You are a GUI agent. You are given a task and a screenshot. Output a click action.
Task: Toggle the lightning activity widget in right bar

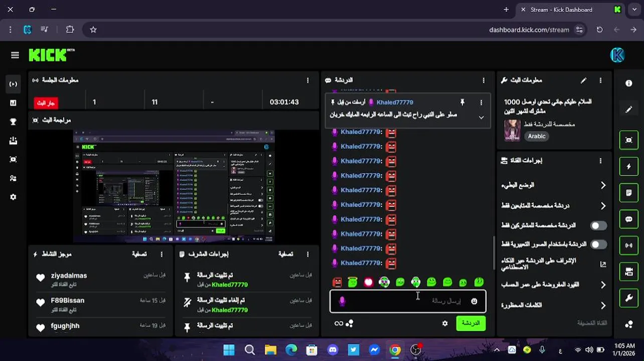629,166
